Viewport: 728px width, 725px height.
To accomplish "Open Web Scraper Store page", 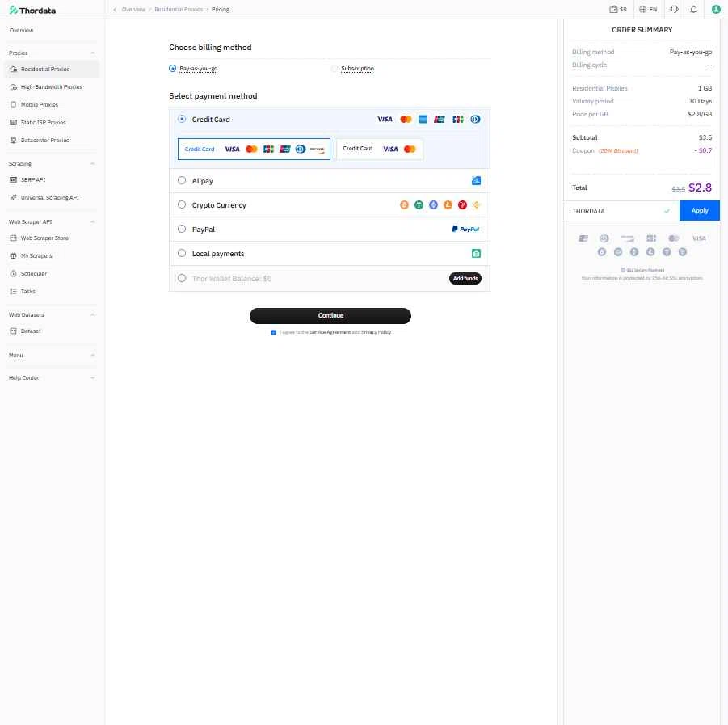I will coord(44,238).
